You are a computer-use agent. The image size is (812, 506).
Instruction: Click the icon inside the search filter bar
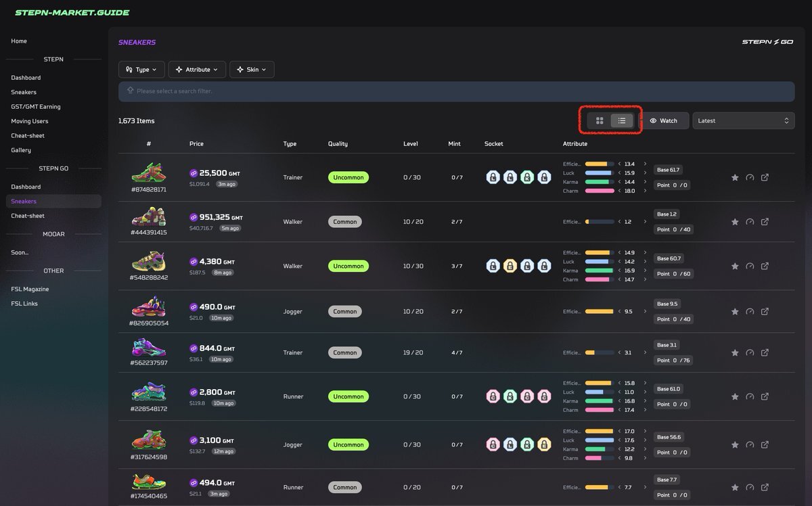(x=130, y=91)
